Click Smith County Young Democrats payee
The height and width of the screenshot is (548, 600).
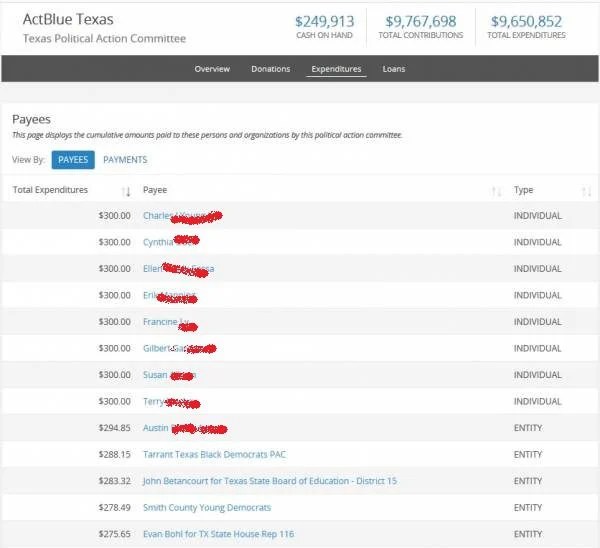pos(207,508)
